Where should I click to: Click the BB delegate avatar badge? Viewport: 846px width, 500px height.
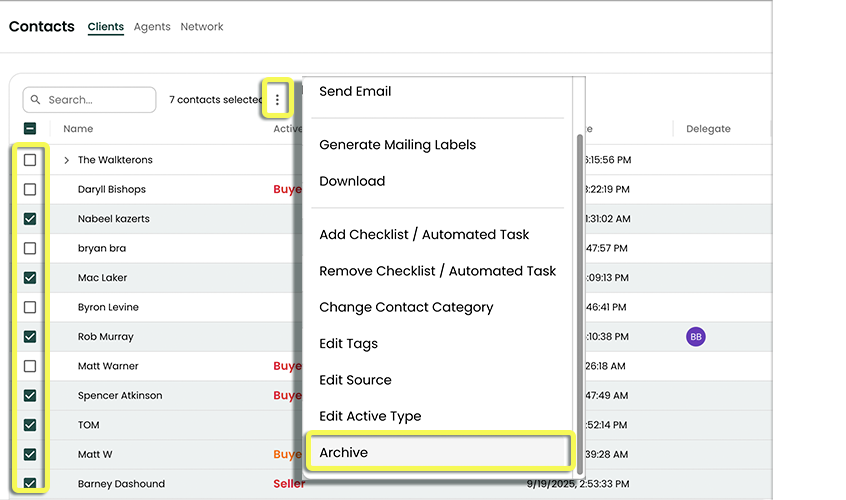(x=695, y=337)
